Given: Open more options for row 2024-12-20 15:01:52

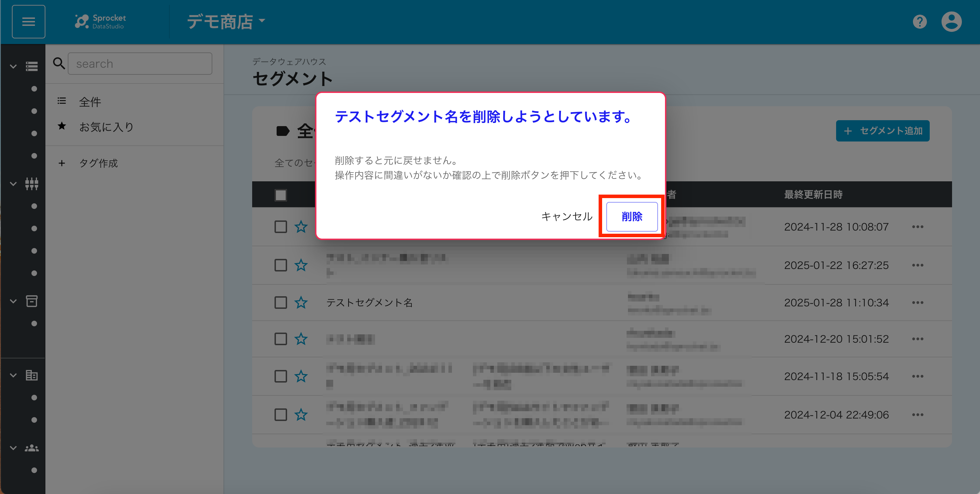Looking at the screenshot, I should 917,339.
